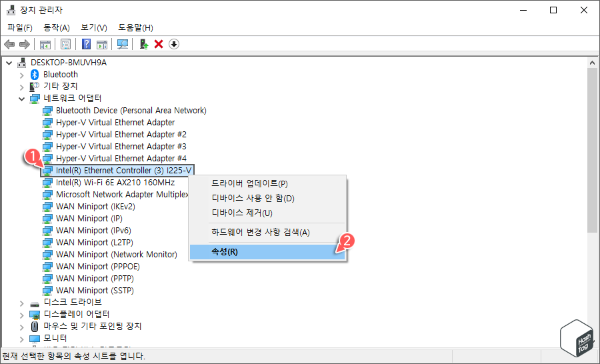Click the Back arrow toolbar icon
The height and width of the screenshot is (364, 600).
9,45
